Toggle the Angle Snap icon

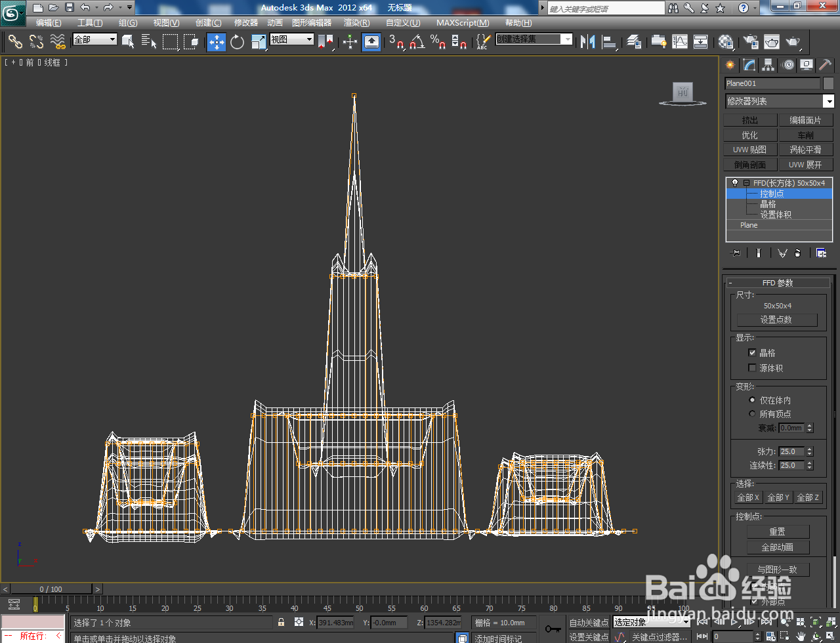417,41
